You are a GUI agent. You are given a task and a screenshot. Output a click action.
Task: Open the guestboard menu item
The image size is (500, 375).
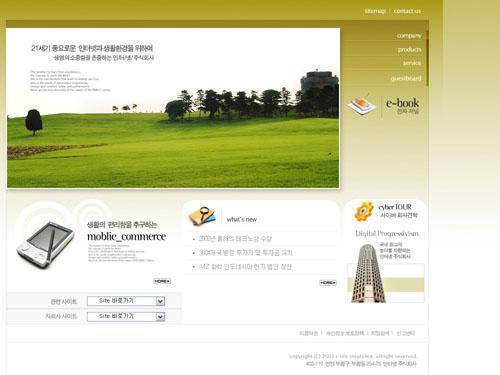click(x=406, y=79)
